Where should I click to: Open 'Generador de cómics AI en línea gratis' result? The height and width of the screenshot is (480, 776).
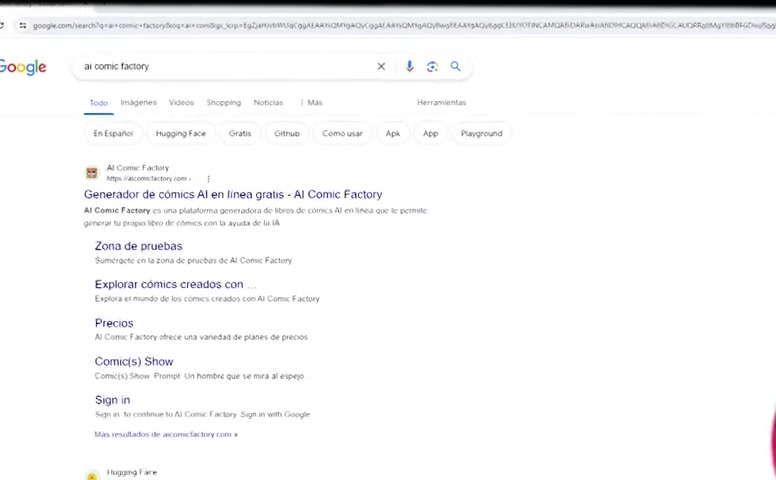233,194
